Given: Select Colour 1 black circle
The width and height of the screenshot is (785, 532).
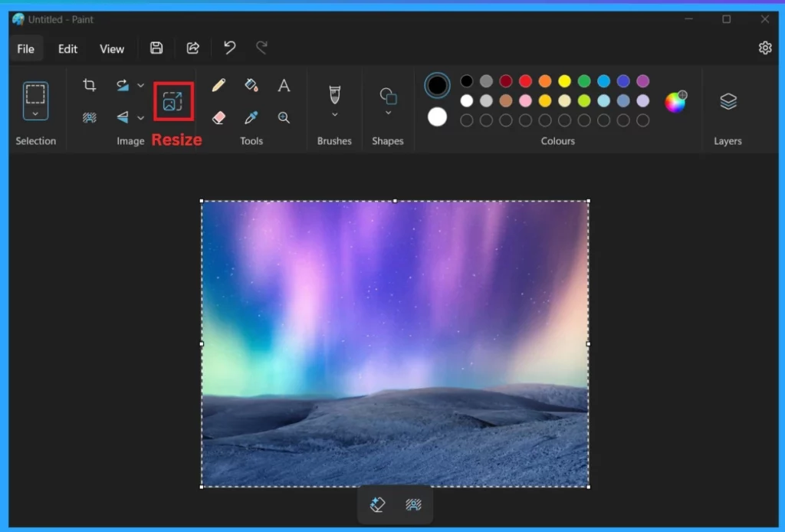Looking at the screenshot, I should 437,85.
